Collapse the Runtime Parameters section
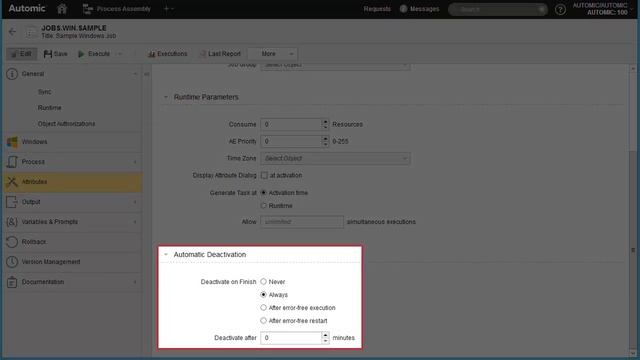Screen dimensions: 640x360 coord(166,97)
